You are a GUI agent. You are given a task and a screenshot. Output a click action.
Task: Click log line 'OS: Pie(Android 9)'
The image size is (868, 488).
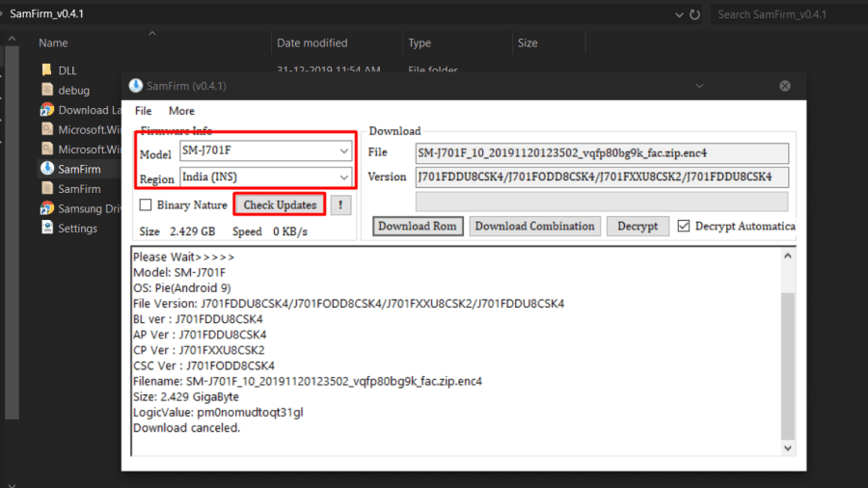tap(181, 287)
